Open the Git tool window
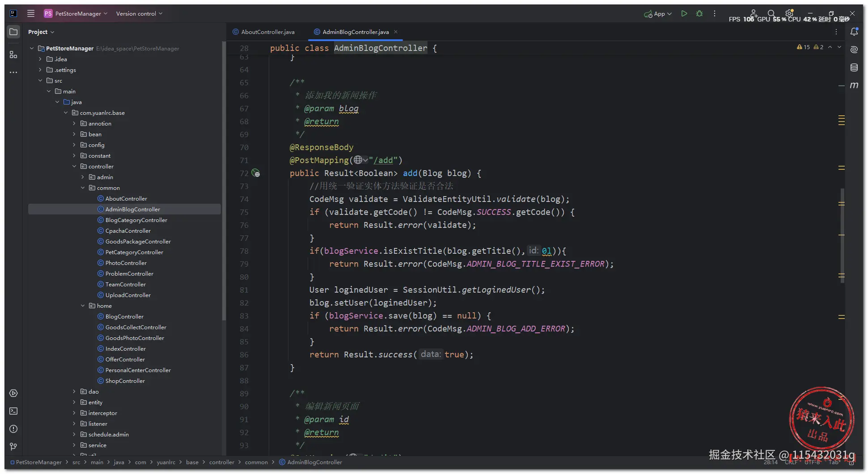The image size is (868, 474). [x=13, y=446]
